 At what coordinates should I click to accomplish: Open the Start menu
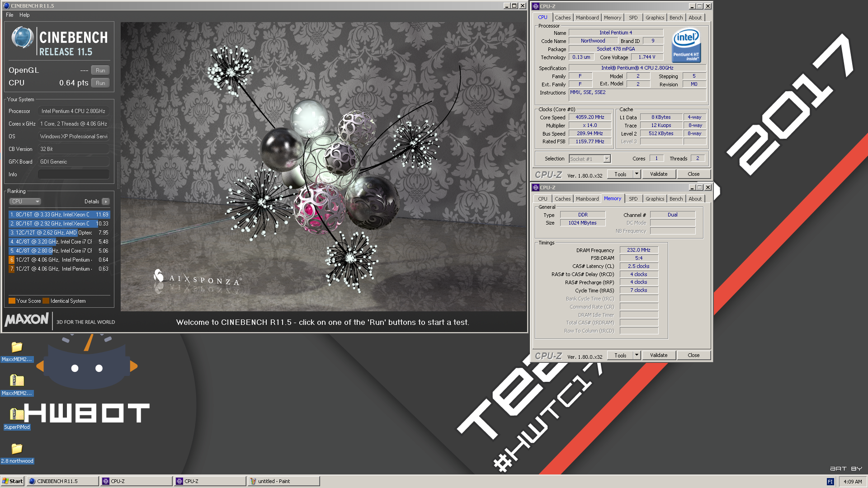pyautogui.click(x=13, y=481)
